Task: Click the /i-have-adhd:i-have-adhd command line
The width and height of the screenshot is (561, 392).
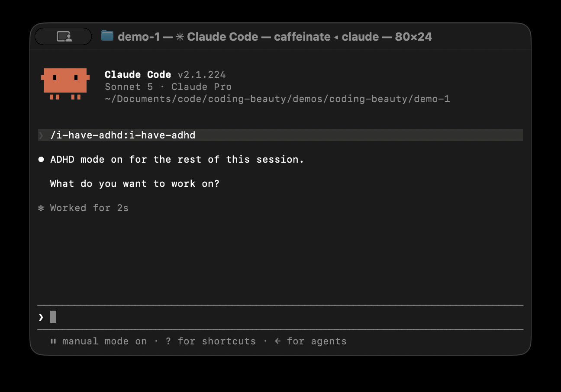Action: click(x=280, y=135)
